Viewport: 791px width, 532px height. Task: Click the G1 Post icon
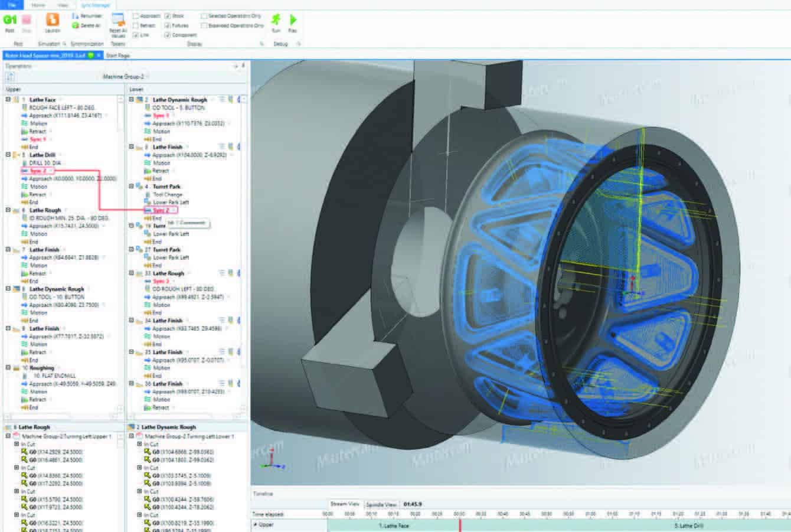[x=10, y=20]
